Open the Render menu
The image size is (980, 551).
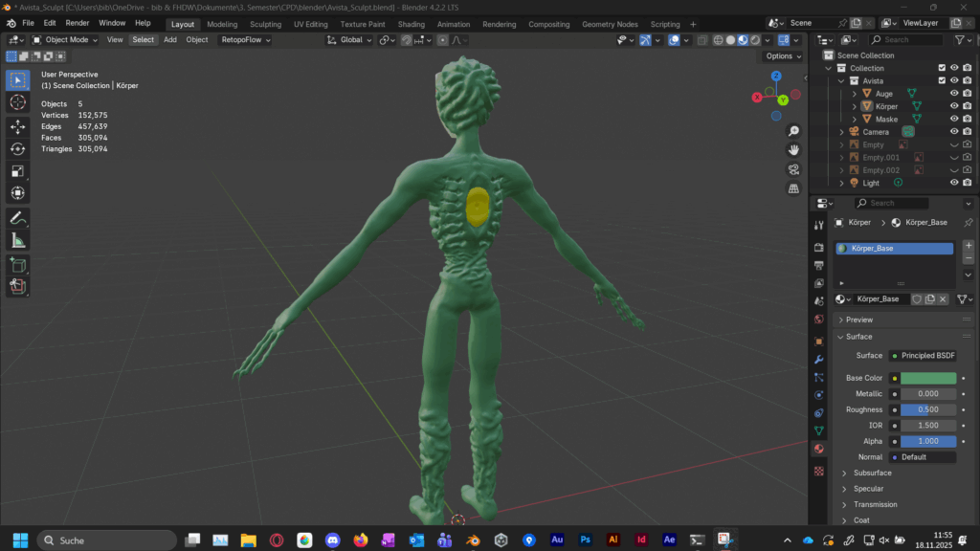coord(78,23)
